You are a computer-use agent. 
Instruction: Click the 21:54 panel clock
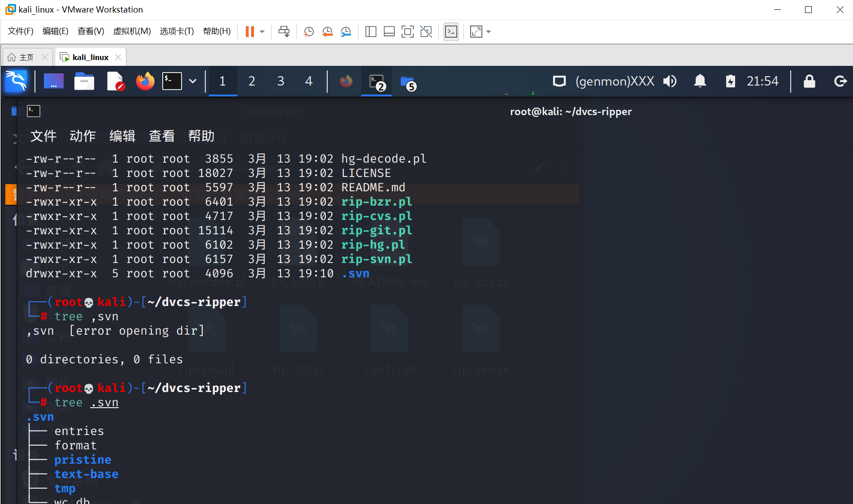click(x=762, y=81)
